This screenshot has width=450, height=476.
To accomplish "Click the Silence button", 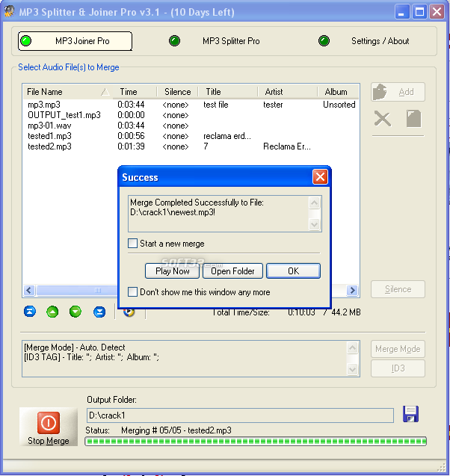I will [x=398, y=289].
